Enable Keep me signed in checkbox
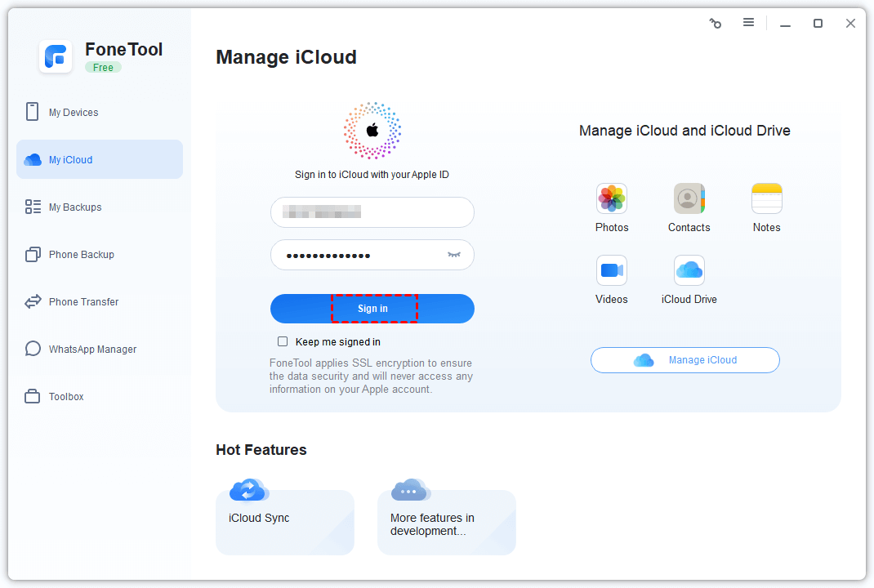 pos(283,341)
